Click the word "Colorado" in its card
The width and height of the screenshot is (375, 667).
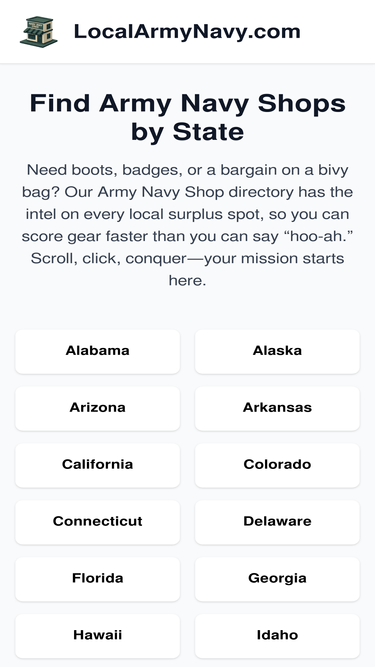[277, 465]
